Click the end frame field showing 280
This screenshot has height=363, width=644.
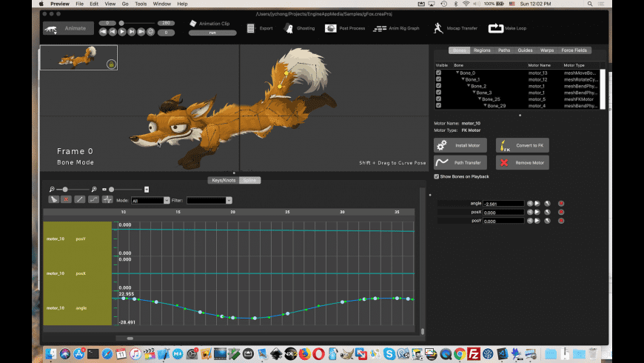tap(167, 23)
